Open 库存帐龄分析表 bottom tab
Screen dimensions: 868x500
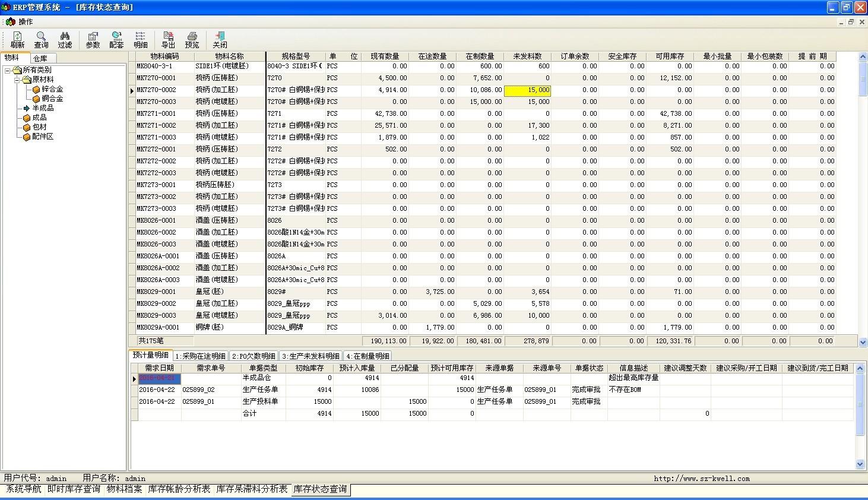pyautogui.click(x=179, y=489)
